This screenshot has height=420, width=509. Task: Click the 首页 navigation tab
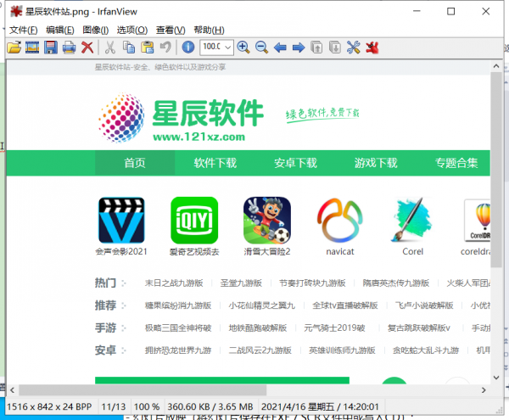135,163
